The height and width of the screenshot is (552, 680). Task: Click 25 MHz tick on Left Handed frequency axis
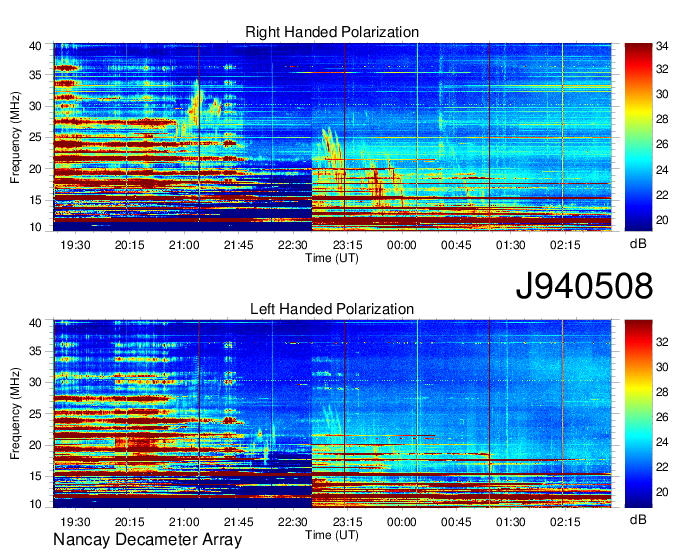[35, 414]
